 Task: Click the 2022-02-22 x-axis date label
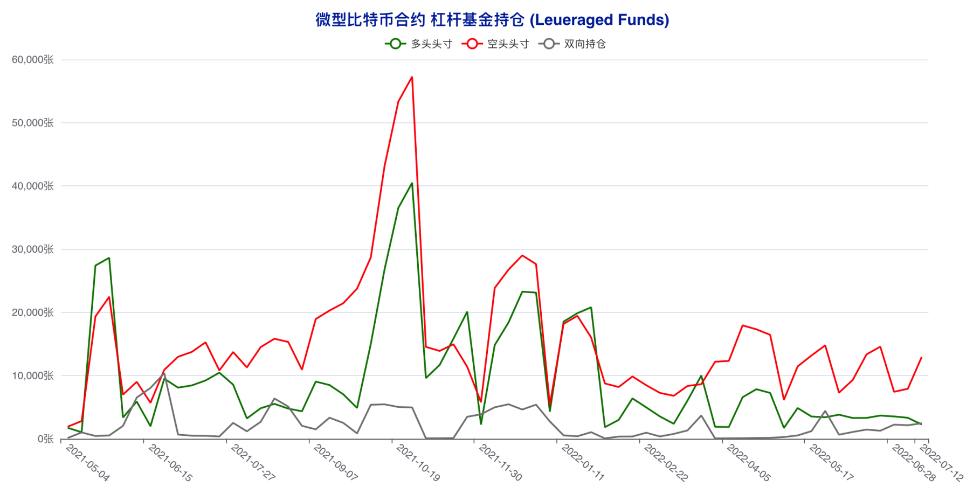pos(666,463)
